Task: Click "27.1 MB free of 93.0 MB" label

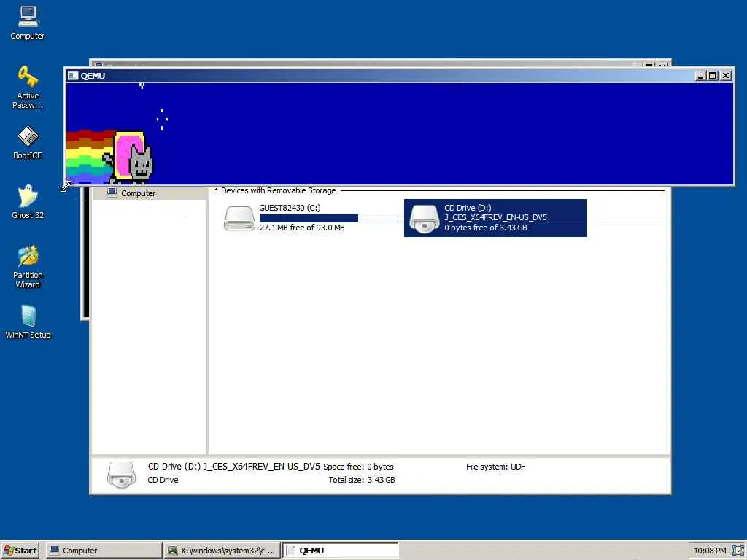Action: coord(302,227)
